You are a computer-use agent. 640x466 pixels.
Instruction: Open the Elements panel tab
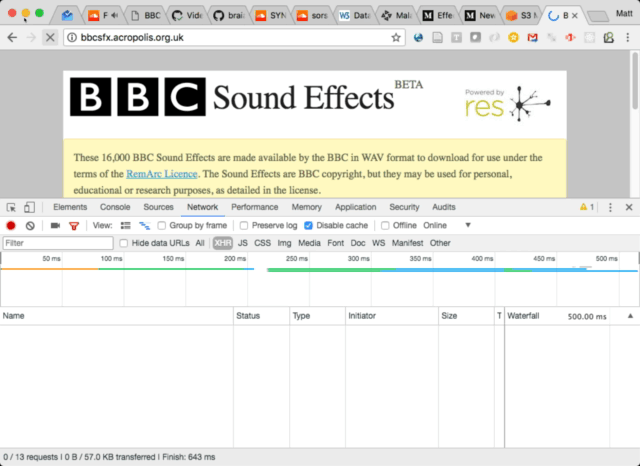point(70,207)
